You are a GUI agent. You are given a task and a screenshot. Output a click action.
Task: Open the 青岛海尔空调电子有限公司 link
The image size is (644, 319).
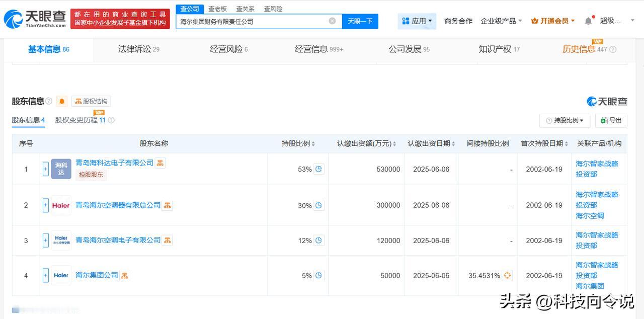(118, 240)
